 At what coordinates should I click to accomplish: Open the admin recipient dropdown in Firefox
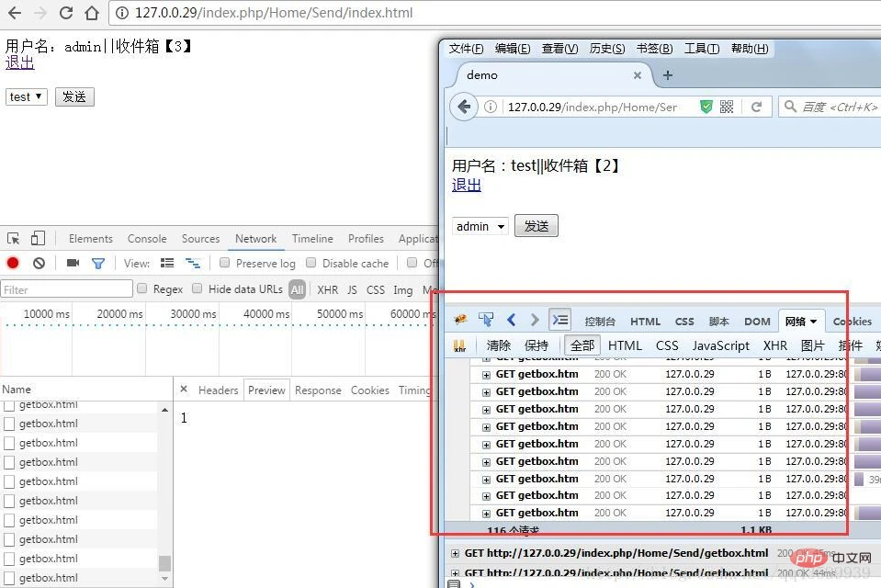480,226
